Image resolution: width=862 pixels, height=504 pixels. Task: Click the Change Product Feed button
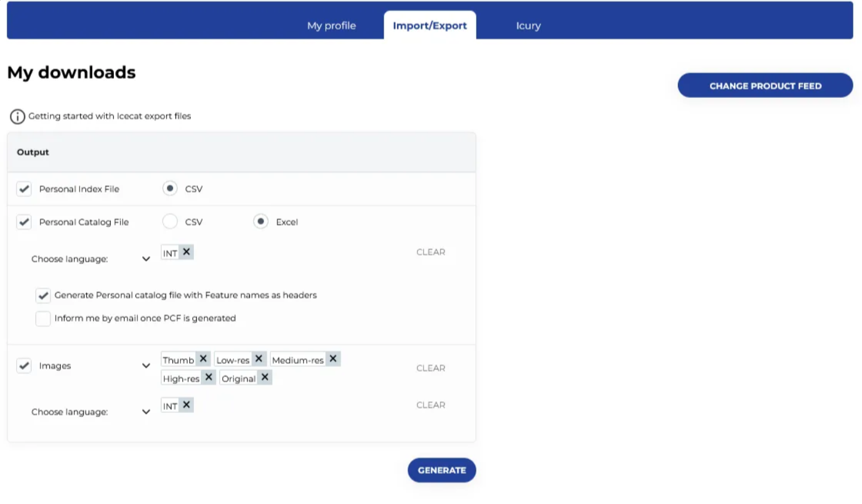(765, 86)
